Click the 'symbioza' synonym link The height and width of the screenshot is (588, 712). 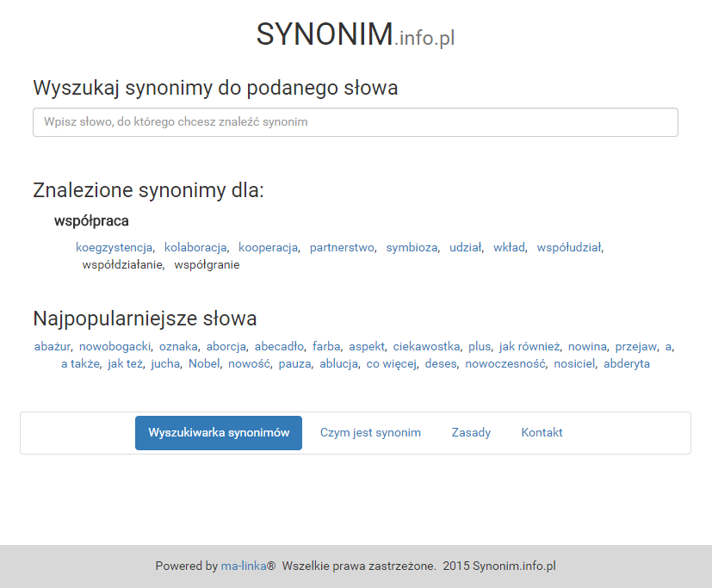(x=412, y=248)
